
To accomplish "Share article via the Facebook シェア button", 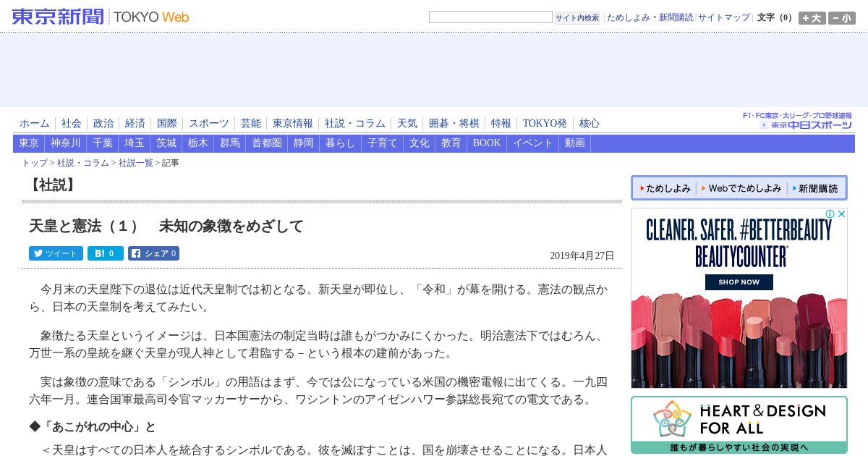I will [153, 253].
